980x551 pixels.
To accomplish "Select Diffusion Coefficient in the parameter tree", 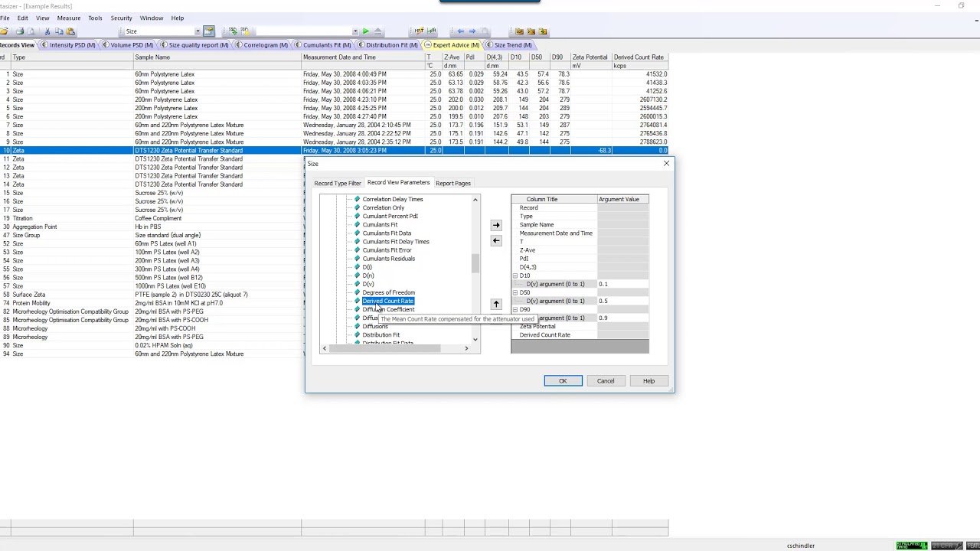I will (388, 309).
